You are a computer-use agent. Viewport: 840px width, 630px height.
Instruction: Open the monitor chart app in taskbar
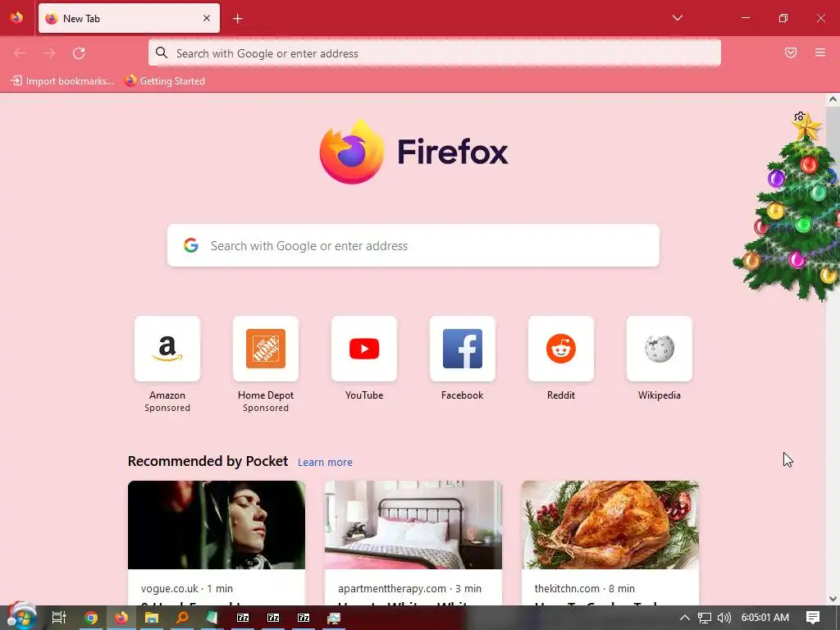(334, 619)
